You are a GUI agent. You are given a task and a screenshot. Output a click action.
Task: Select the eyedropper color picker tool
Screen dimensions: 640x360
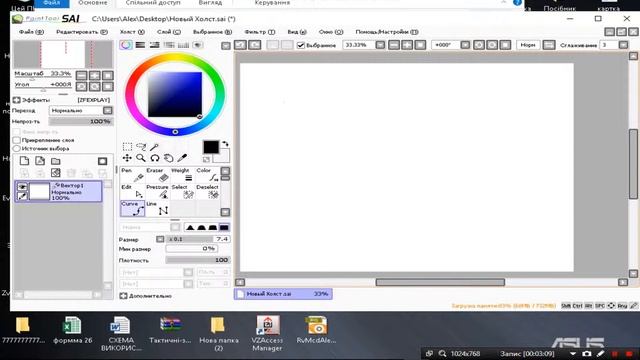coord(182,158)
